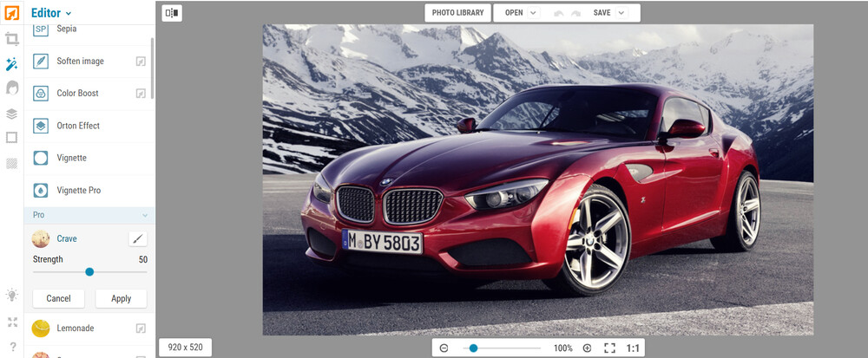Select the Orton Effect label

[x=78, y=126]
